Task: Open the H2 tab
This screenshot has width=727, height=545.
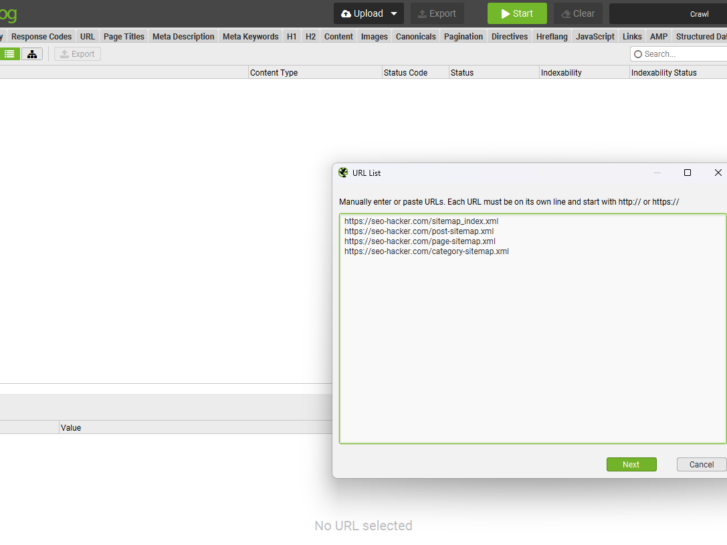Action: coord(311,36)
